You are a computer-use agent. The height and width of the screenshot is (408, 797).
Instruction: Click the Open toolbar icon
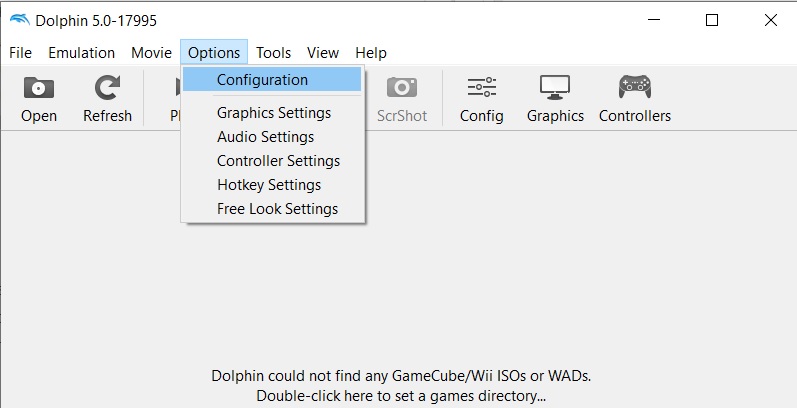pyautogui.click(x=39, y=88)
